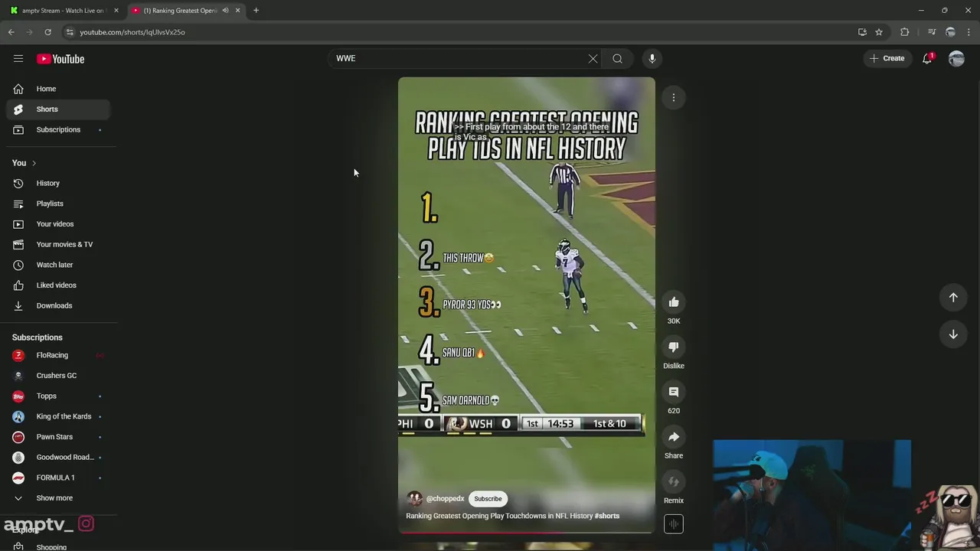Screen dimensions: 980x551
Task: Clear the WWE search text
Action: (x=593, y=58)
